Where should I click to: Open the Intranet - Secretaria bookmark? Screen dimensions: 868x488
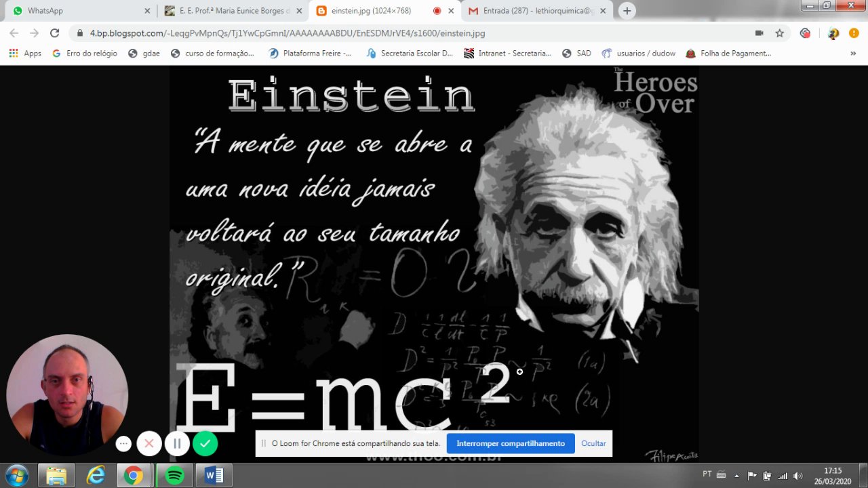(508, 53)
